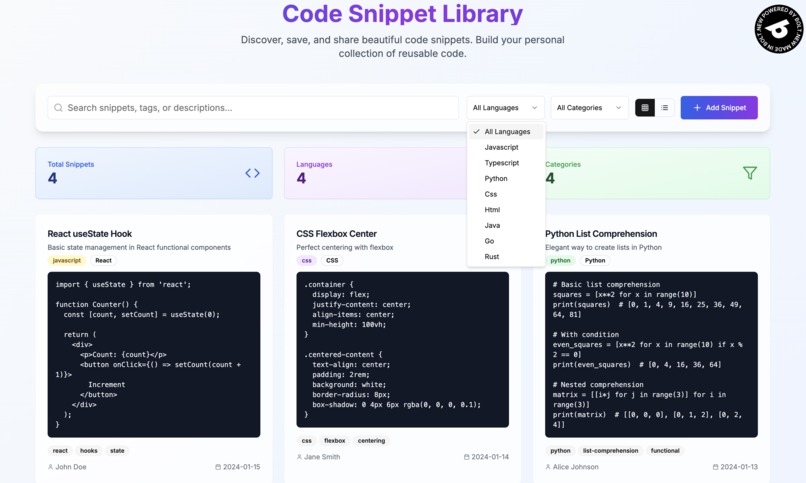This screenshot has height=483, width=806.
Task: Click 'Elegant way to create lists in Python'
Action: 603,248
